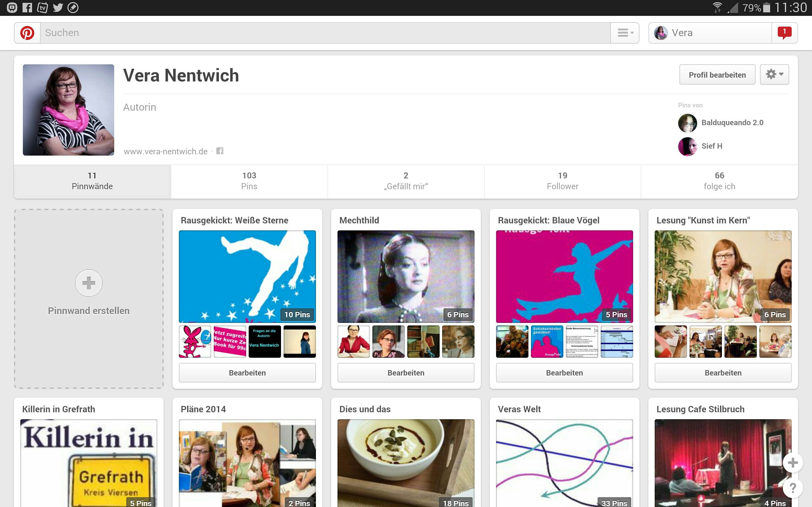This screenshot has width=812, height=507.
Task: Click the Facebook icon next to website
Action: pos(220,151)
